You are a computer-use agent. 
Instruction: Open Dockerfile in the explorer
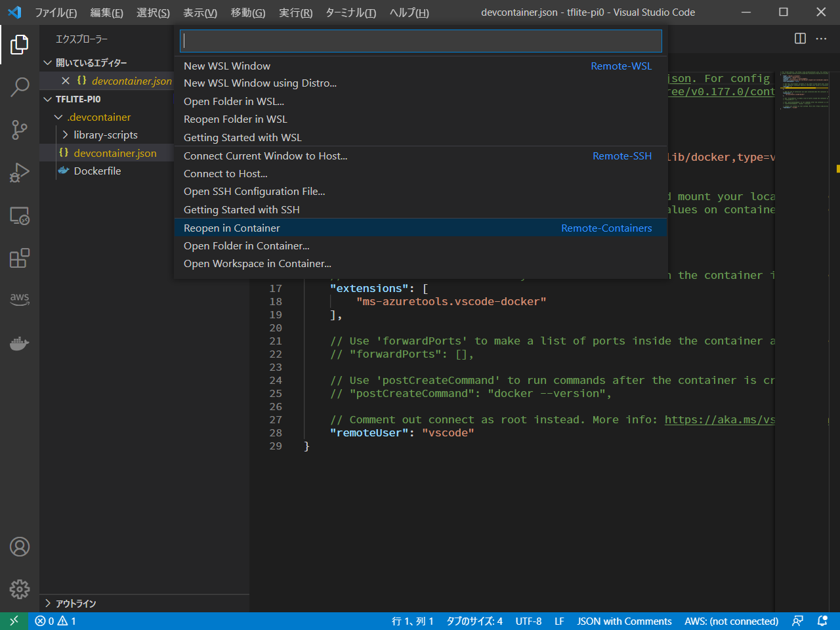[x=97, y=171]
